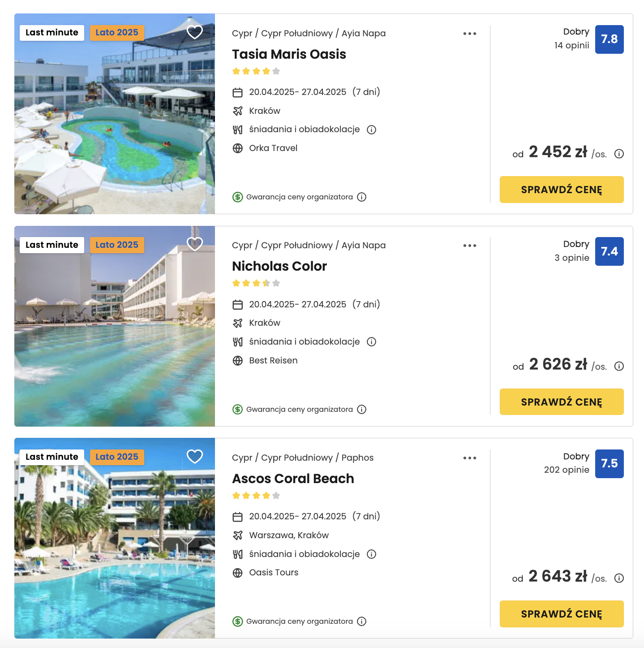Click SPRAWDŹ CENĘ for Tasia Maris Oasis
Viewport: 644px width, 648px height.
coord(562,190)
